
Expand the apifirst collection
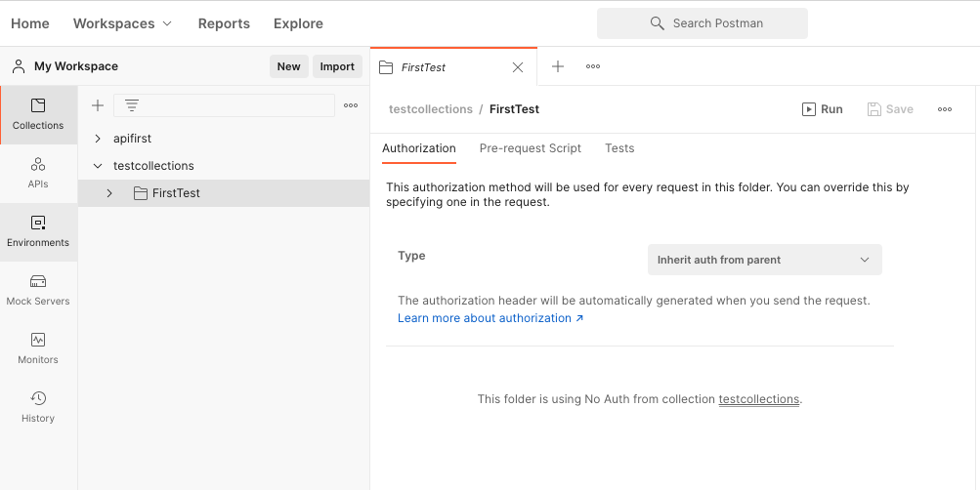pos(98,139)
